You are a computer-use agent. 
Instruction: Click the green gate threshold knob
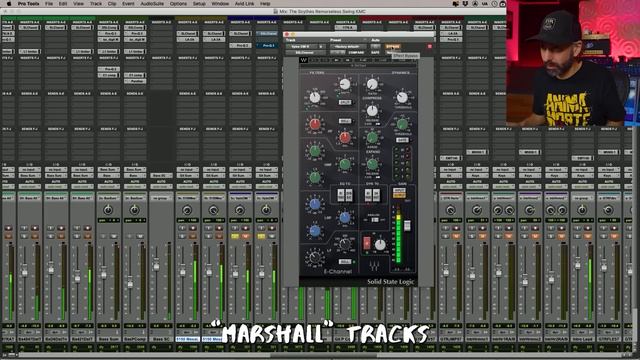[402, 124]
